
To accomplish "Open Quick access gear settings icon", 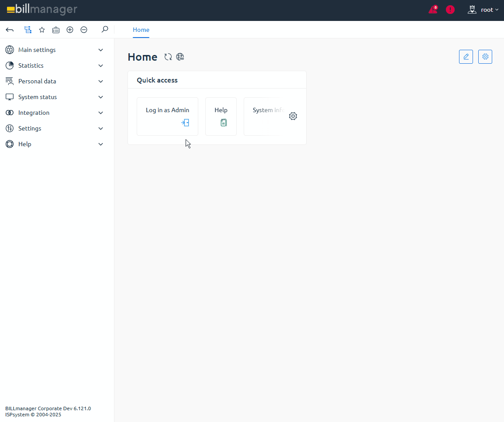I will (293, 116).
